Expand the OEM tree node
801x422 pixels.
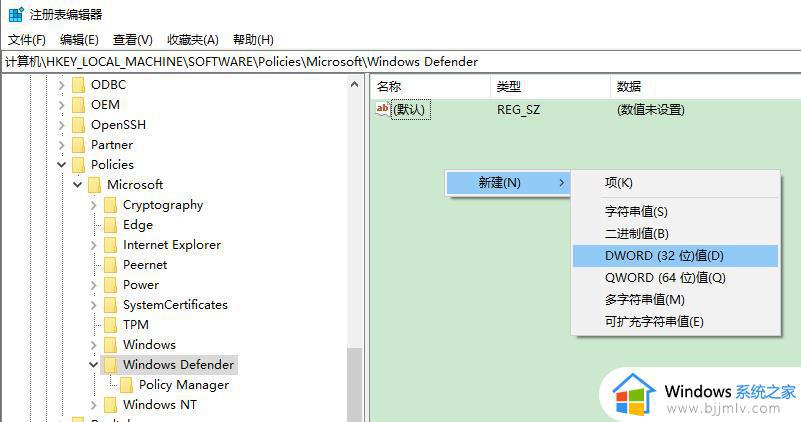click(62, 105)
